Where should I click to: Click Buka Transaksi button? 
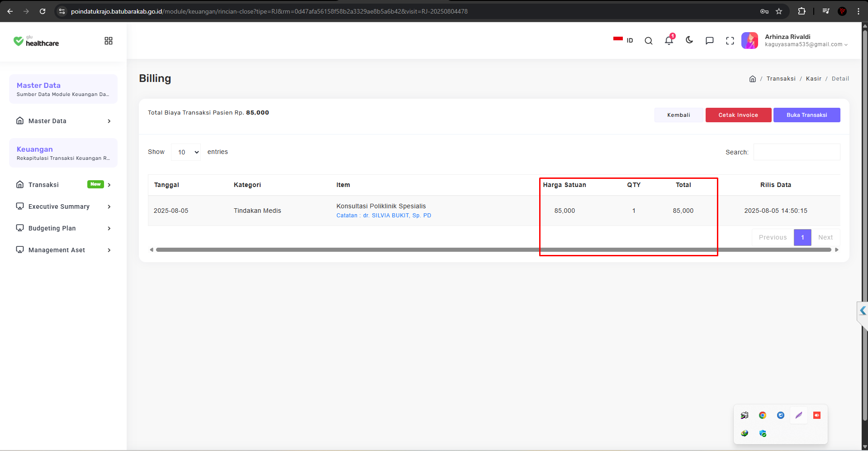coord(806,115)
